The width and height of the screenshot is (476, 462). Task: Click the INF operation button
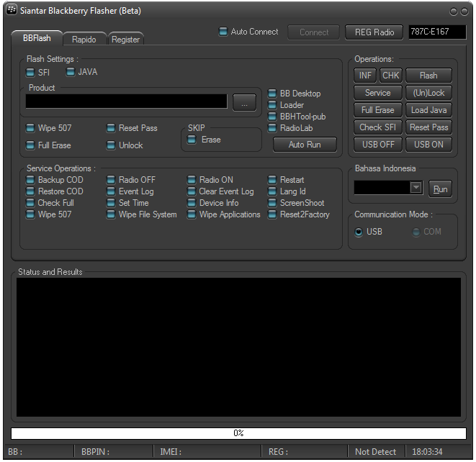[365, 76]
